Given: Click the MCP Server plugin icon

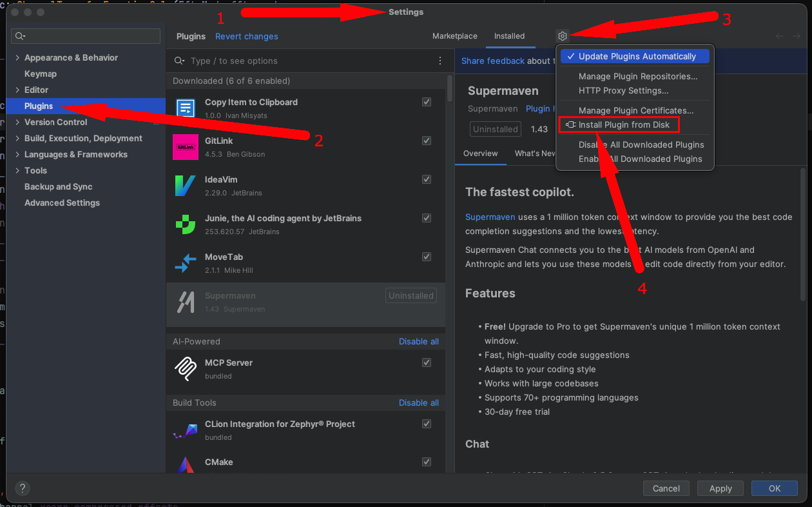Looking at the screenshot, I should 186,369.
